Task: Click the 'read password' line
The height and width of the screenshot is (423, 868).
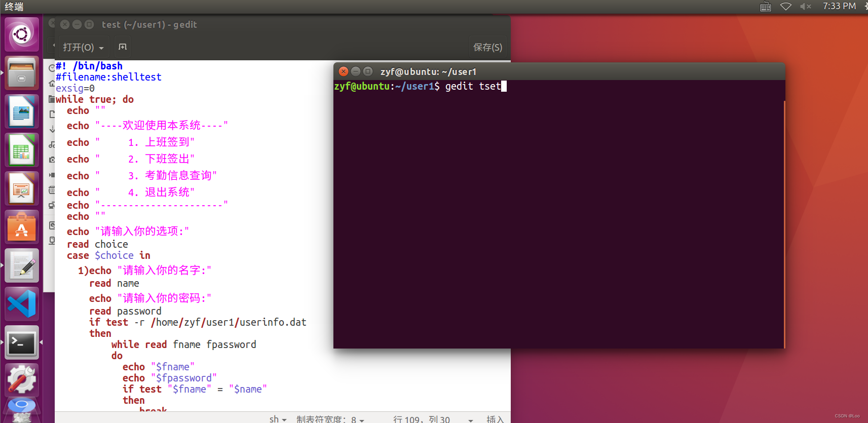Action: (125, 311)
